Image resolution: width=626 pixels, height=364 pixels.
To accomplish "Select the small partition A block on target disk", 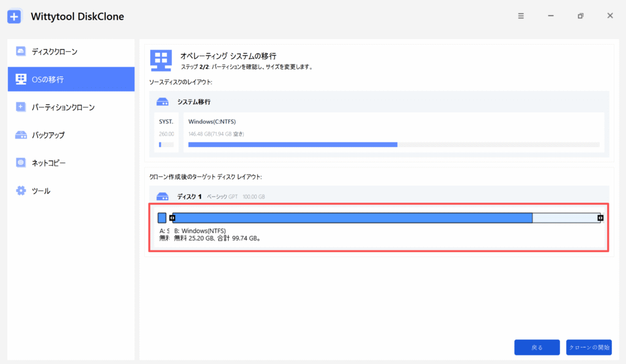I will tap(161, 217).
